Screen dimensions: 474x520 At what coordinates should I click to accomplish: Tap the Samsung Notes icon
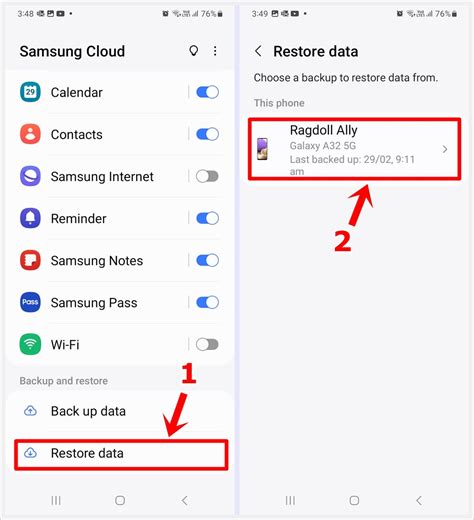(x=30, y=260)
